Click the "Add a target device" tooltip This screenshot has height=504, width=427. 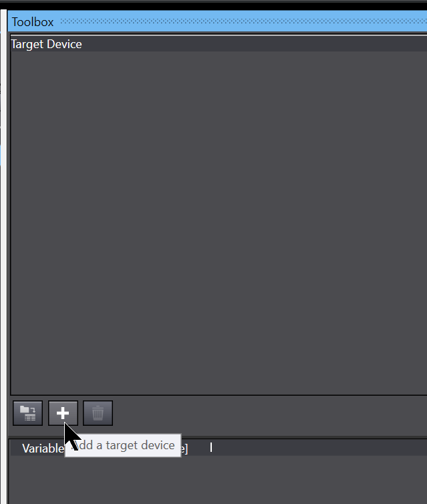click(123, 445)
